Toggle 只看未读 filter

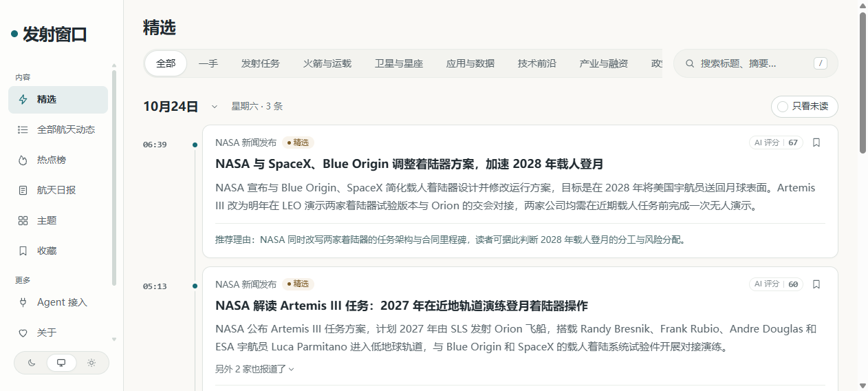point(804,107)
